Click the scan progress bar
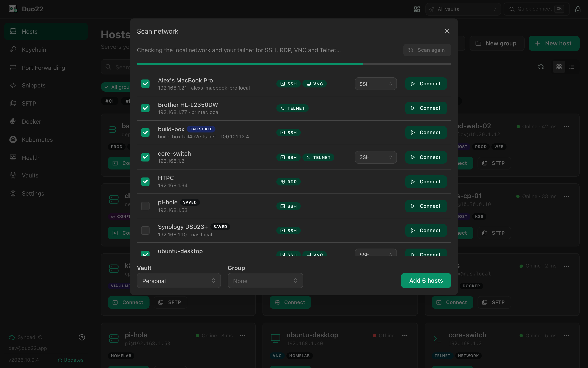 pos(294,64)
